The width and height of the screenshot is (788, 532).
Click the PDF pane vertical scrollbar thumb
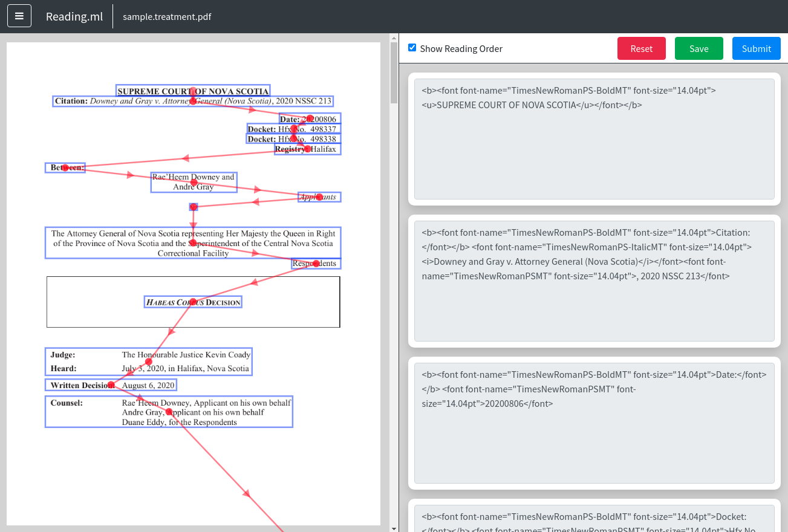(x=394, y=73)
